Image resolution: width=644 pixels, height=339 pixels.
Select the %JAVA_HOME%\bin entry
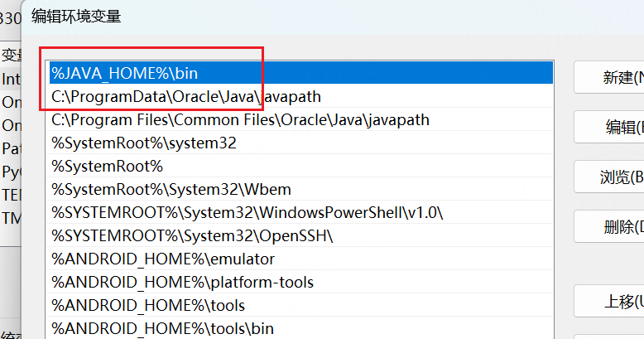coord(300,73)
